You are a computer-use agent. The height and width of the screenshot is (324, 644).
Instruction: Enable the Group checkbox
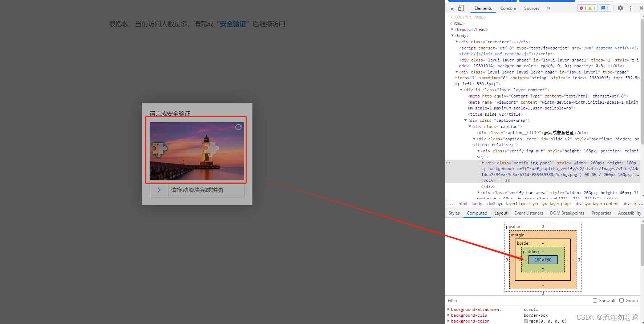click(x=621, y=300)
